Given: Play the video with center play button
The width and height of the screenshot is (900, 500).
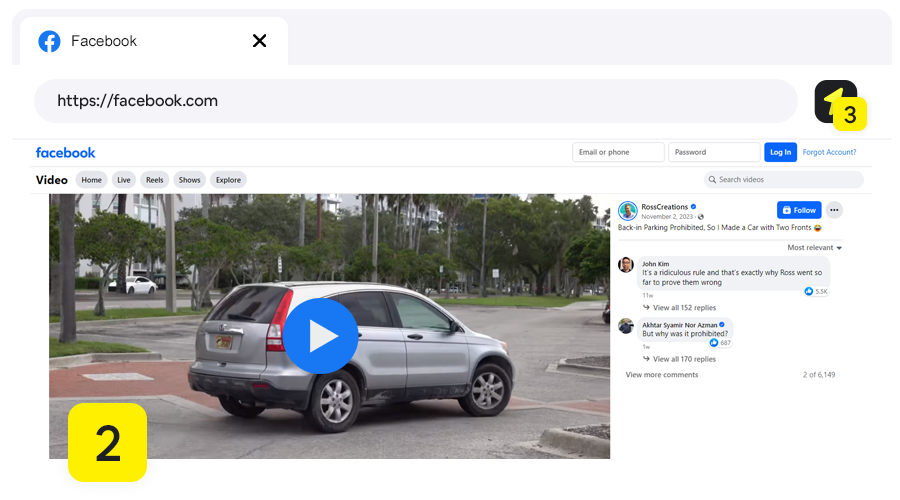Looking at the screenshot, I should [x=320, y=336].
